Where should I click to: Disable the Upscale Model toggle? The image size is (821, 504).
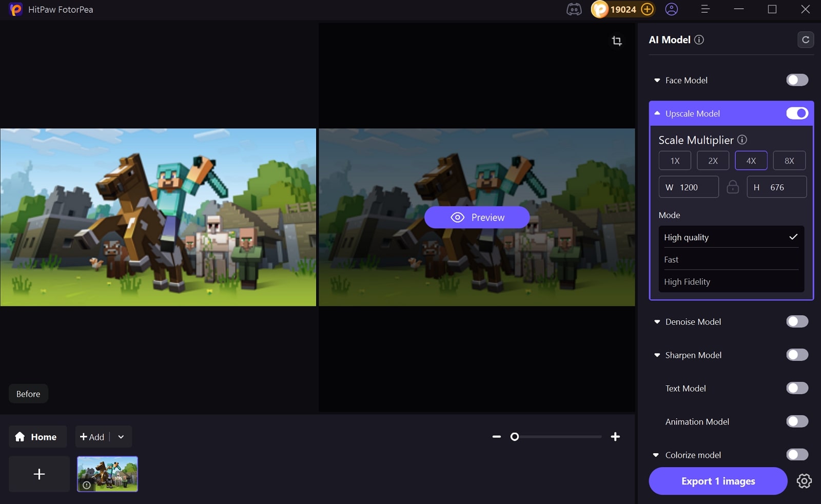coord(797,113)
